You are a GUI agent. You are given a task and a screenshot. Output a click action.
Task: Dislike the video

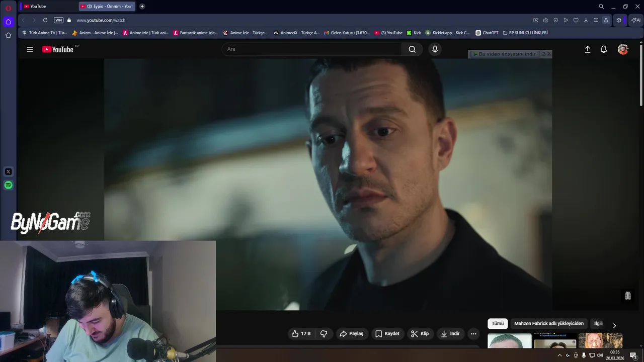click(x=324, y=334)
